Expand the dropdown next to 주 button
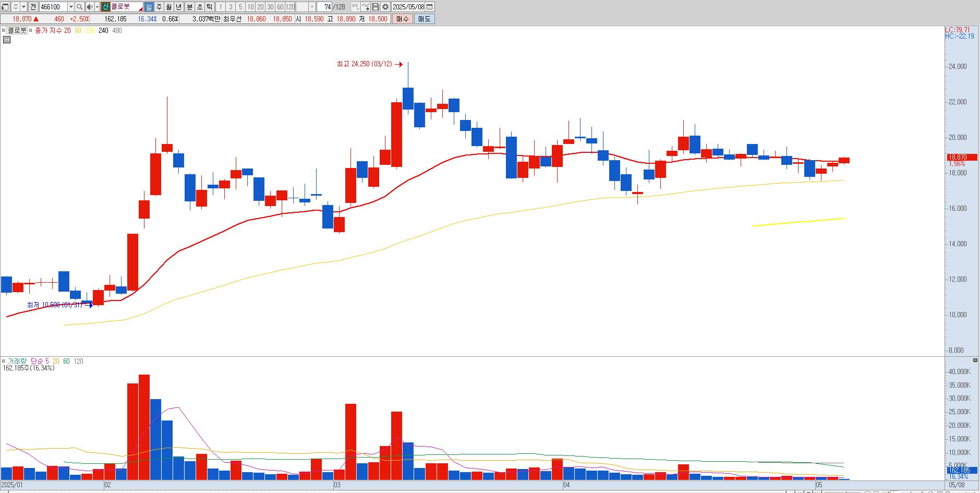The width and height of the screenshot is (980, 493). tap(24, 7)
